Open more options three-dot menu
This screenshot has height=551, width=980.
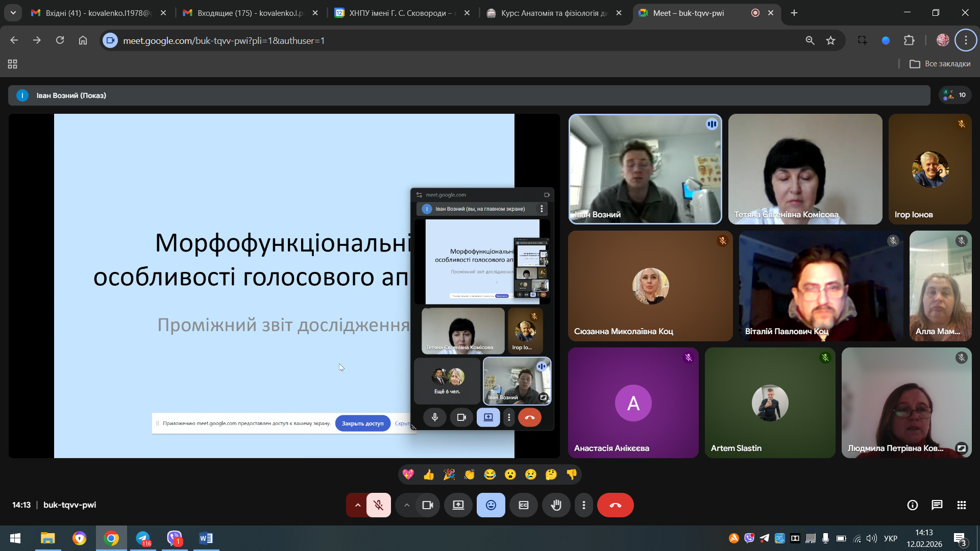[x=584, y=505]
